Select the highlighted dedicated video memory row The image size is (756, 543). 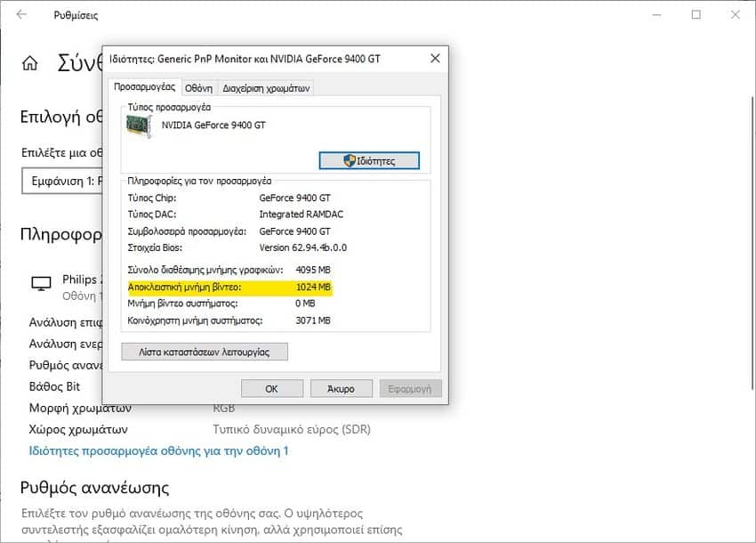230,288
